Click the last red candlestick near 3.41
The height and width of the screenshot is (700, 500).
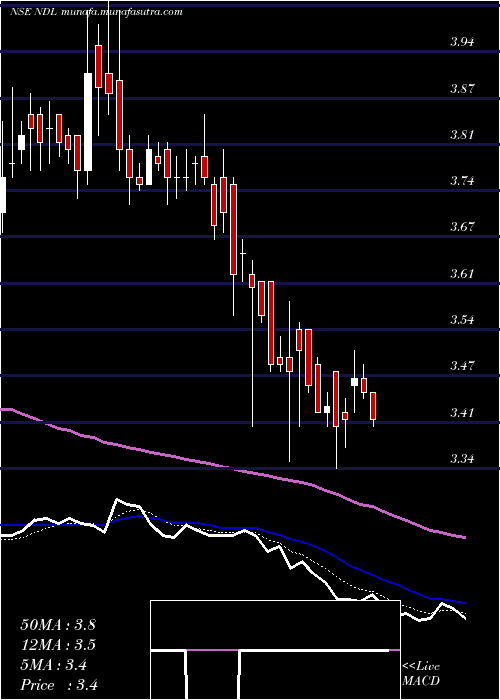click(373, 406)
